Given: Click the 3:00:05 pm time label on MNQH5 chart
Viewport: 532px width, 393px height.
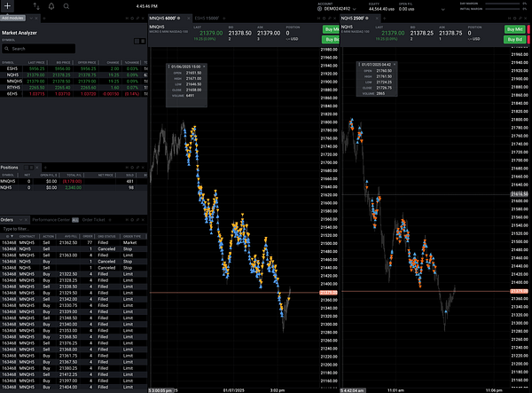Looking at the screenshot, I should point(161,390).
